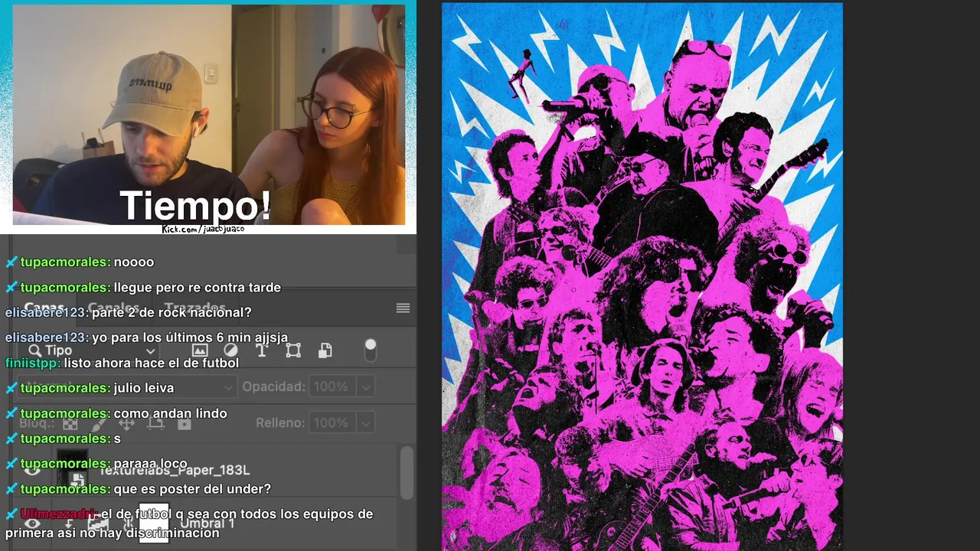Click chat message 'llegue pero re contra tarde'
Viewport: 980px width, 551px height.
(198, 288)
